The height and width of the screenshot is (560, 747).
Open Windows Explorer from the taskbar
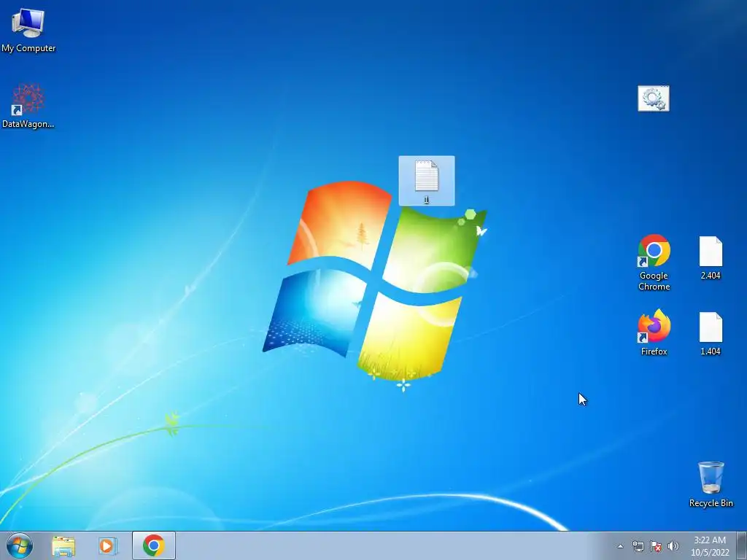pos(63,545)
